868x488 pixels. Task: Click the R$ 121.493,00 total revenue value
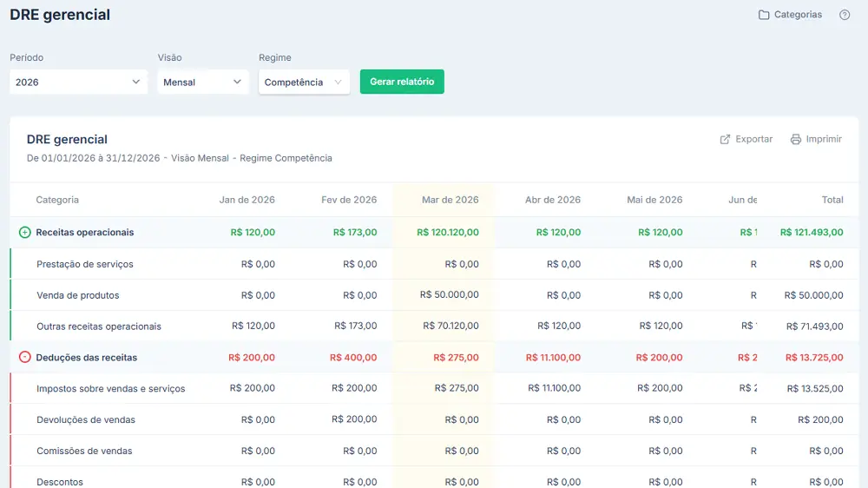(x=812, y=233)
